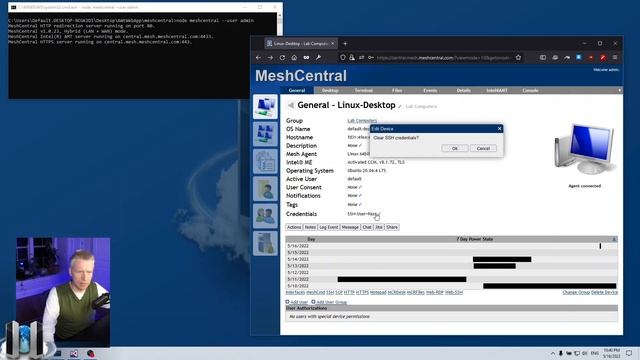Close the Edit Device dialog
The height and width of the screenshot is (360, 640).
click(499, 129)
